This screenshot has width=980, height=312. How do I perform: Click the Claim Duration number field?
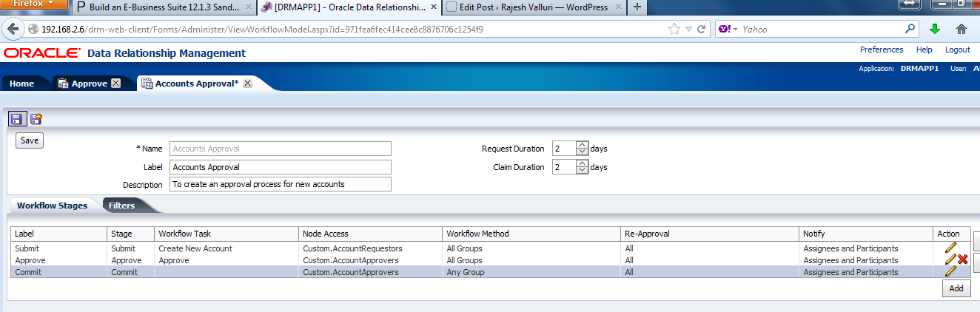coord(564,167)
